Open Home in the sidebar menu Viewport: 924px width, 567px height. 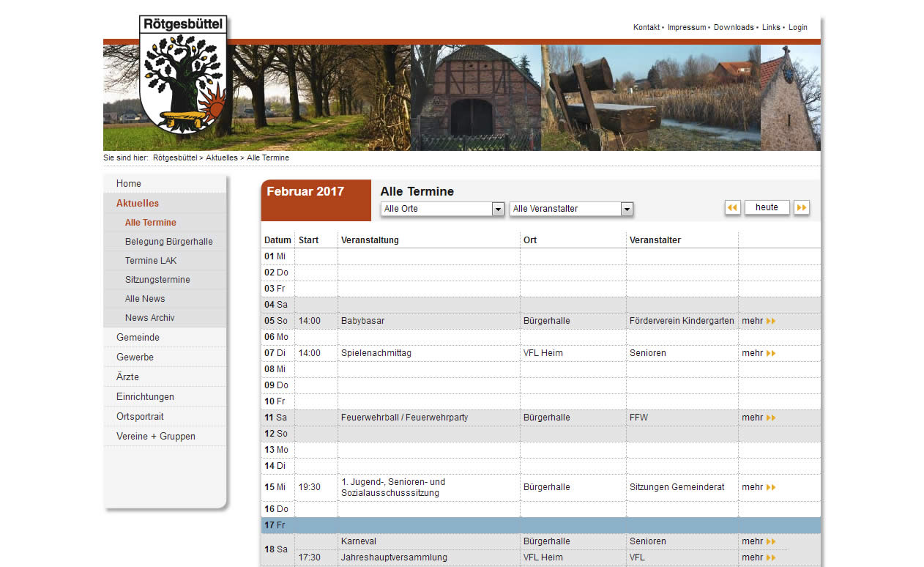click(165, 183)
